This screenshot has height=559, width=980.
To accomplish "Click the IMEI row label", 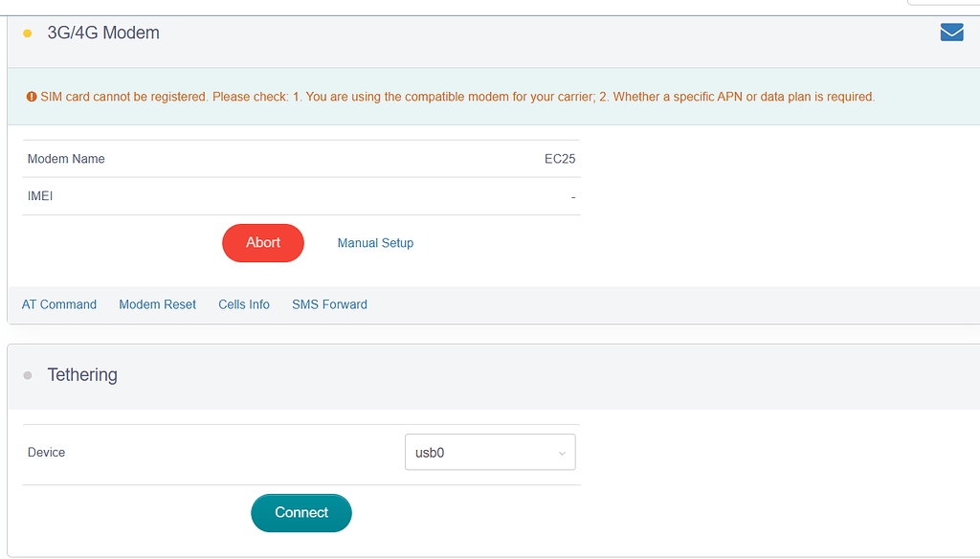I will point(40,196).
